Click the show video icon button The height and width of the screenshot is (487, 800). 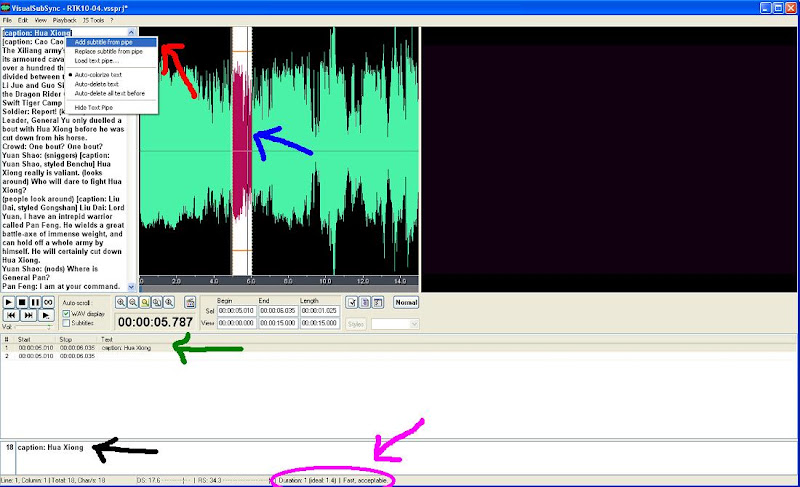190,302
